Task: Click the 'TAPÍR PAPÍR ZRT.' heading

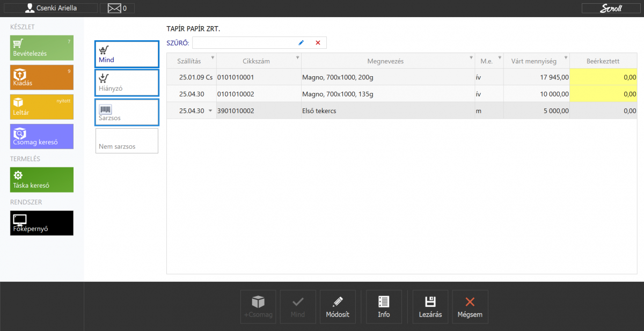Action: coord(194,29)
